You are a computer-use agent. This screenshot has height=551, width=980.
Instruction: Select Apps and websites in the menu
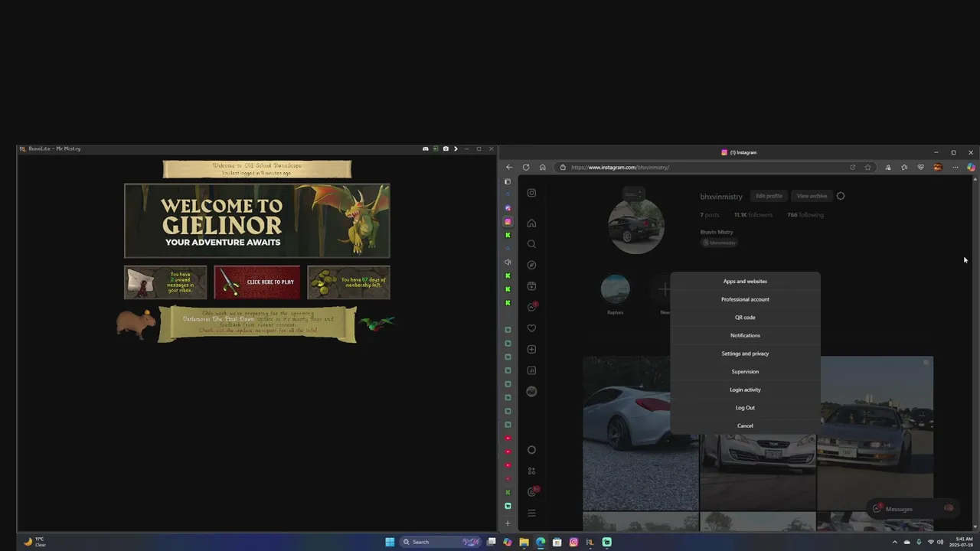point(745,281)
